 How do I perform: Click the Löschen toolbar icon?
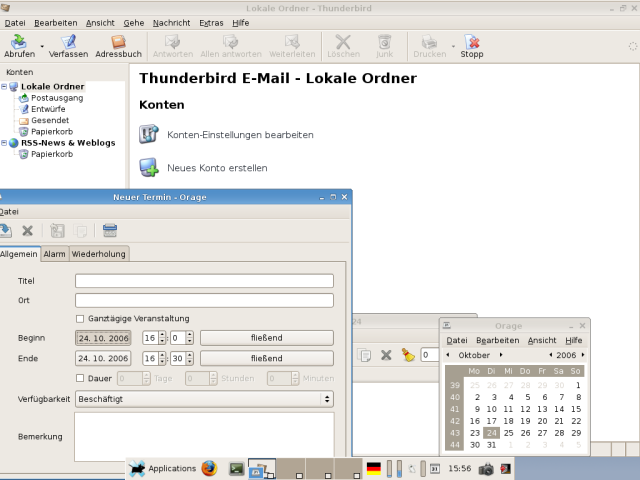(x=343, y=42)
